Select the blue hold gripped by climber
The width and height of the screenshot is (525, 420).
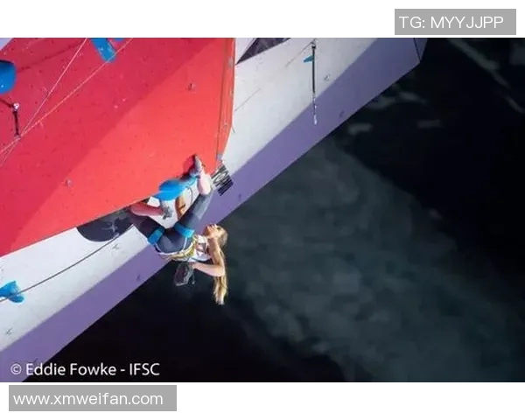pos(175,189)
